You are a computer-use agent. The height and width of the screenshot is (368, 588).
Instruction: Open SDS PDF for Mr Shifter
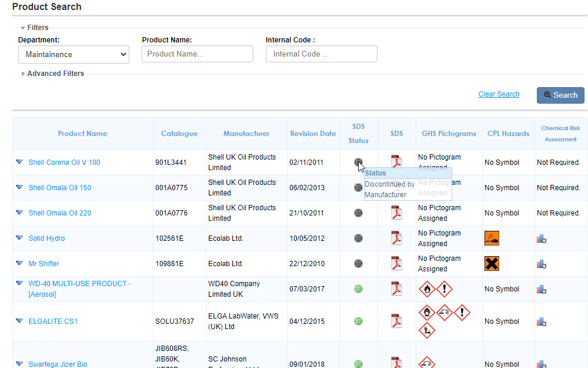396,263
